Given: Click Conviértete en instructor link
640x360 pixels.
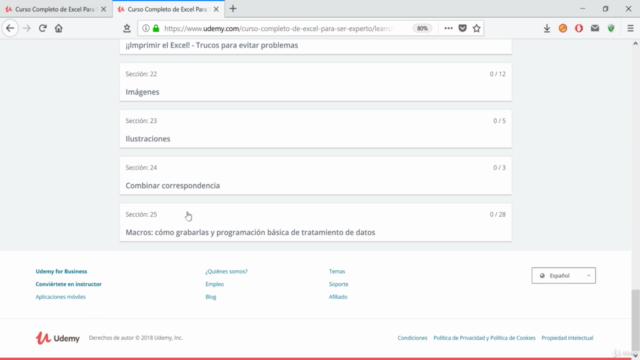Looking at the screenshot, I should 69,284.
